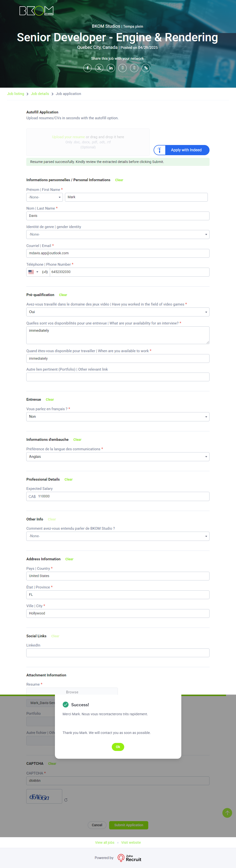The image size is (236, 868).
Task: Open the communication language preference dropdown
Action: [118, 457]
